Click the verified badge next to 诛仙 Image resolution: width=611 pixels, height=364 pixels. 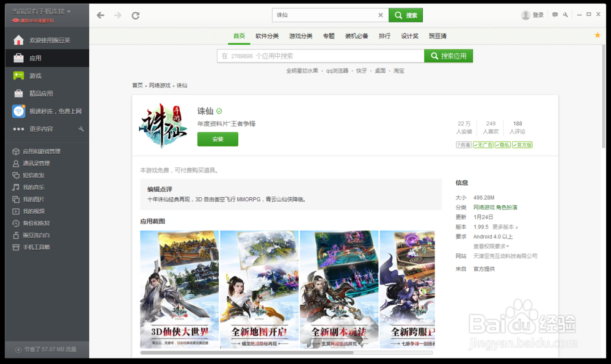coord(219,111)
